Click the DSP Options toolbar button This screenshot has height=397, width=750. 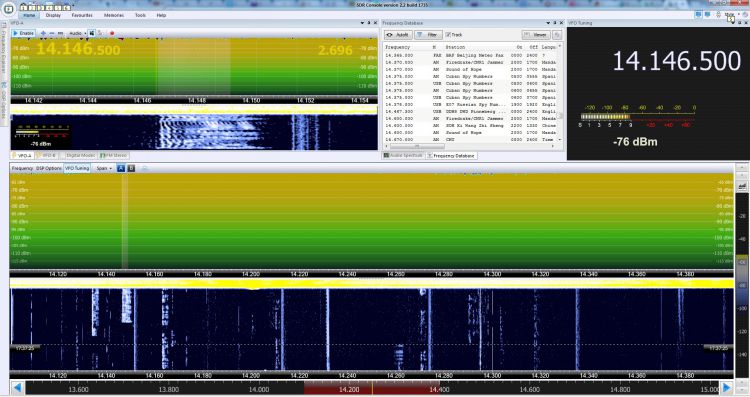click(49, 168)
